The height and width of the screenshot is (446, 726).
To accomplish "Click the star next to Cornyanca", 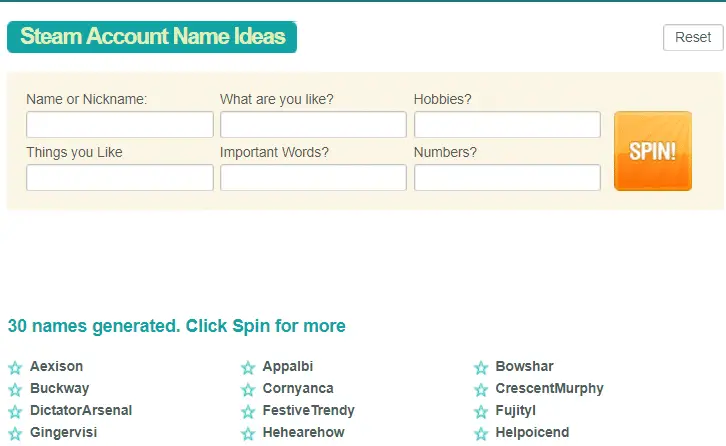I will (x=248, y=389).
